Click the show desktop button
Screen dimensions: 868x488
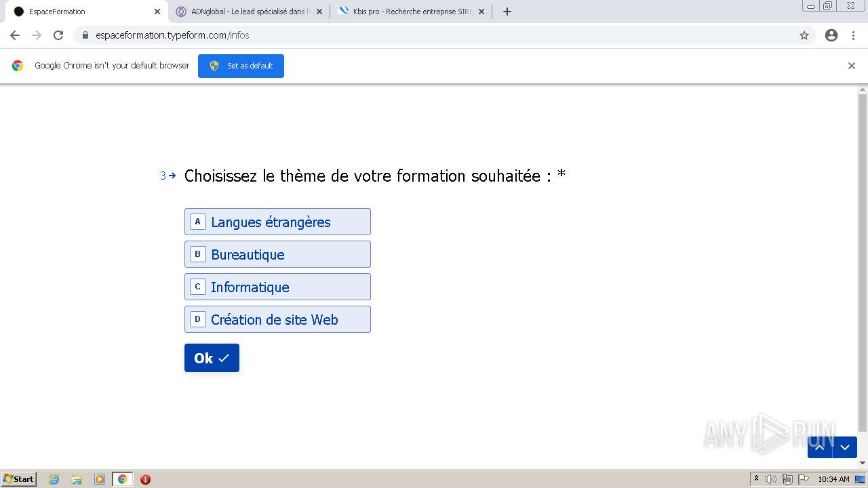(x=861, y=479)
